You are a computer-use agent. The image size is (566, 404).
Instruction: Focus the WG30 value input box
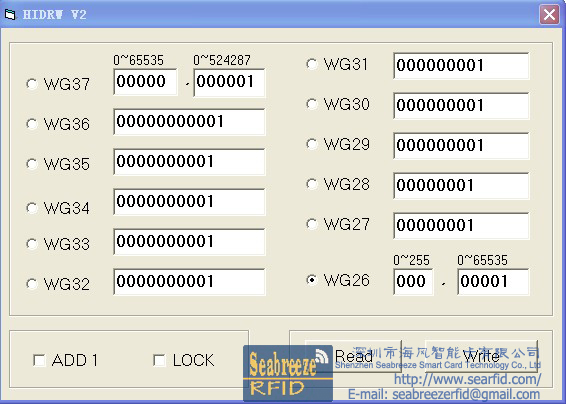tap(461, 106)
